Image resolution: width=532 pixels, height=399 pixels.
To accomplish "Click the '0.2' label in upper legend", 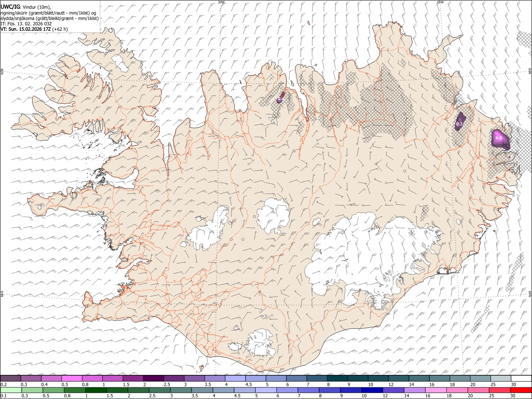I will pos(3,384).
